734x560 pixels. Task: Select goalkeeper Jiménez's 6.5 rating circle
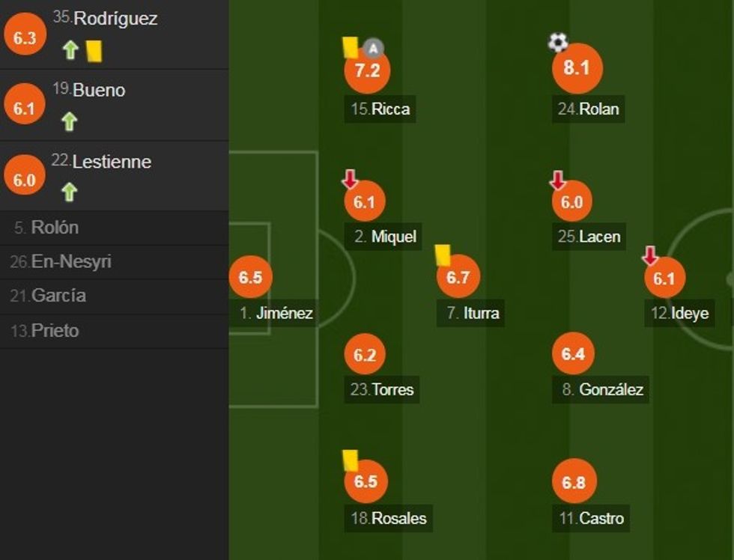pyautogui.click(x=250, y=277)
